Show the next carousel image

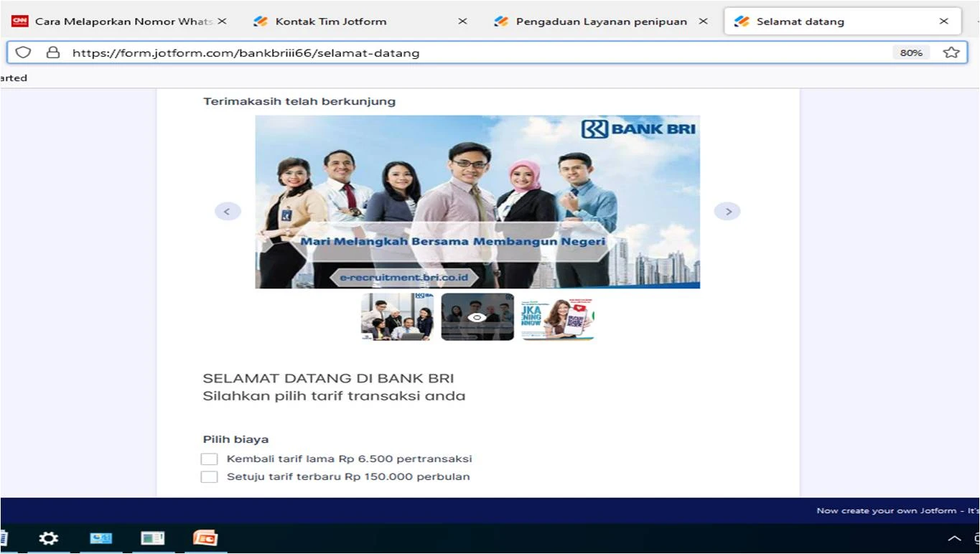point(727,211)
